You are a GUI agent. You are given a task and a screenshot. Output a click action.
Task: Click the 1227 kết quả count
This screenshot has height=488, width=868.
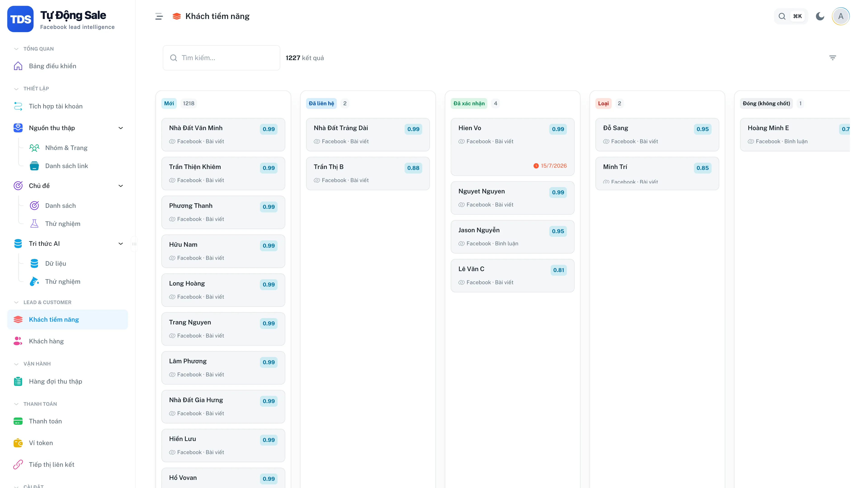coord(304,58)
